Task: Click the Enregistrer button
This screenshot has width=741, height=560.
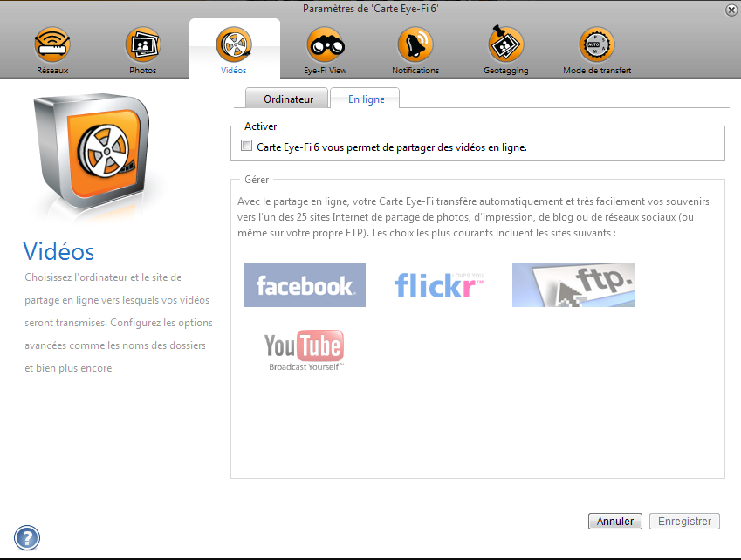Action: pyautogui.click(x=686, y=522)
